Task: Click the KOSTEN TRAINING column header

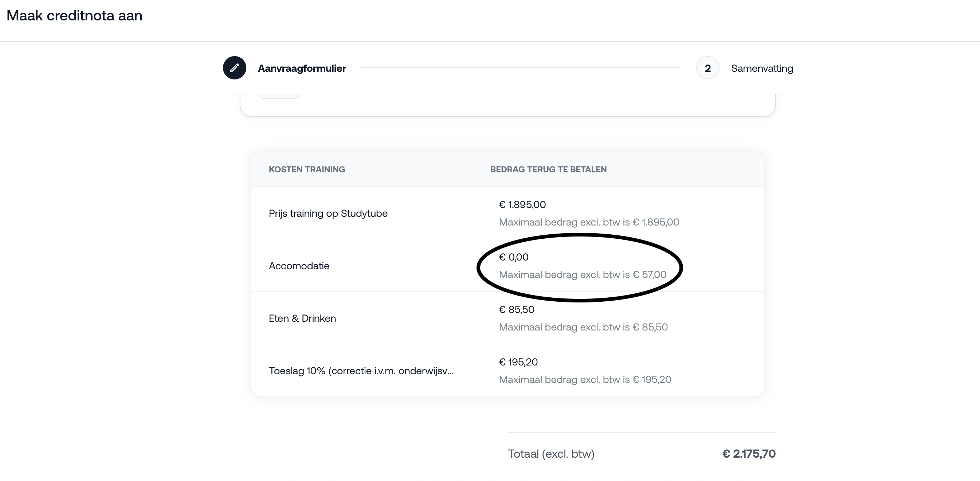Action: click(x=307, y=169)
